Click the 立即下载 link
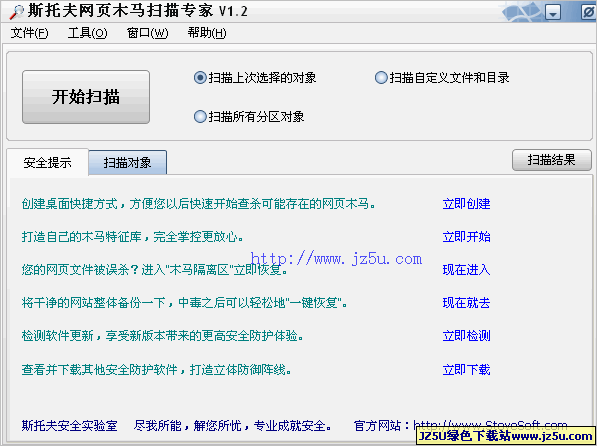Viewport: 597px width, 446px height. (x=466, y=369)
